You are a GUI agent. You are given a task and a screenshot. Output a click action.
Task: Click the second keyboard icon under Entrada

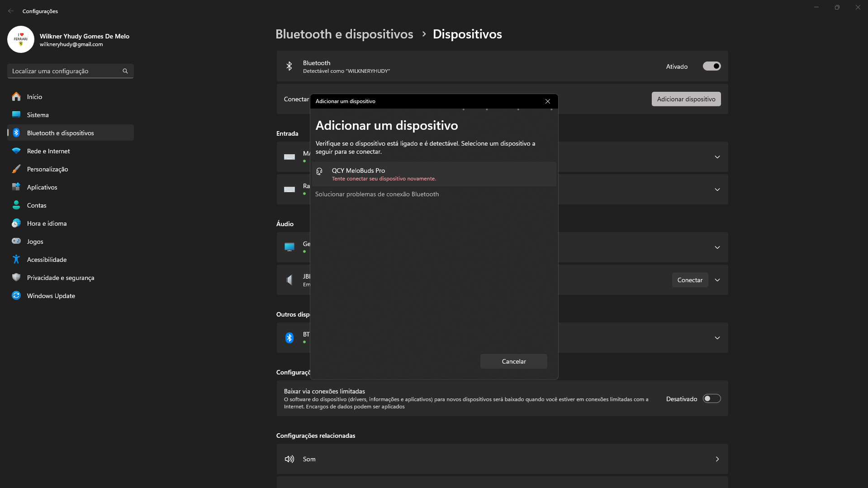289,190
